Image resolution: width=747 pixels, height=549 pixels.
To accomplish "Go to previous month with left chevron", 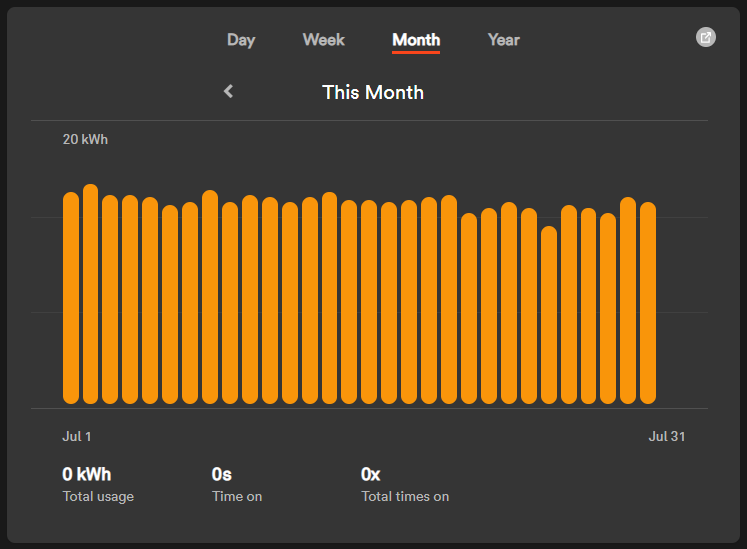I will pos(229,91).
